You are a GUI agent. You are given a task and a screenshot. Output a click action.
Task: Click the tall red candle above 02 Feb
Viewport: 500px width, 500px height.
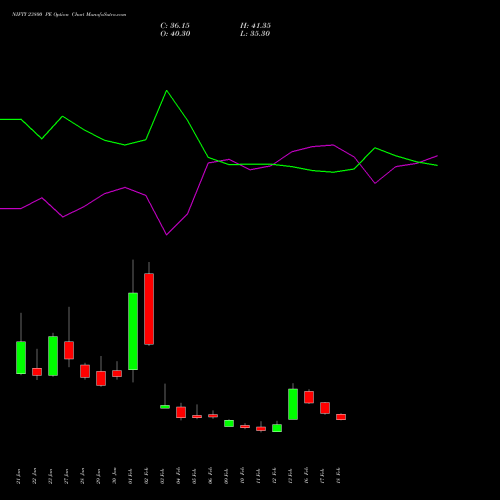pos(149,309)
